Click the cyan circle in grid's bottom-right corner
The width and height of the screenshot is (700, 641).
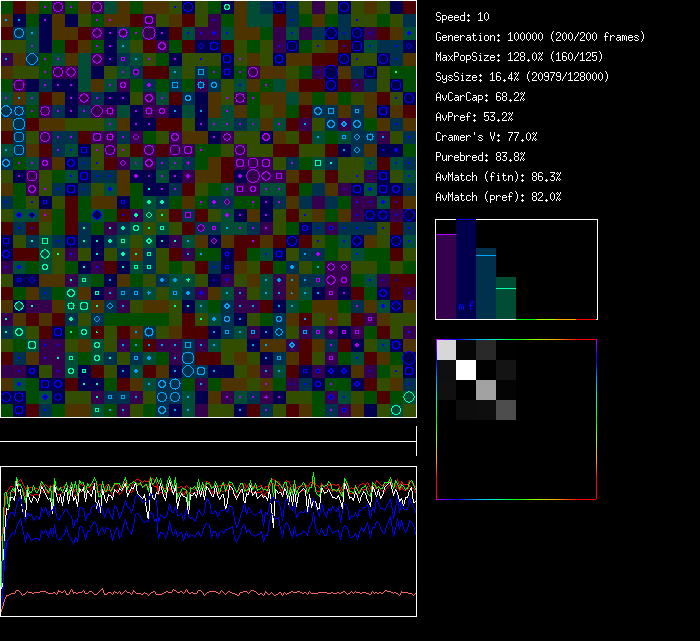click(x=396, y=410)
